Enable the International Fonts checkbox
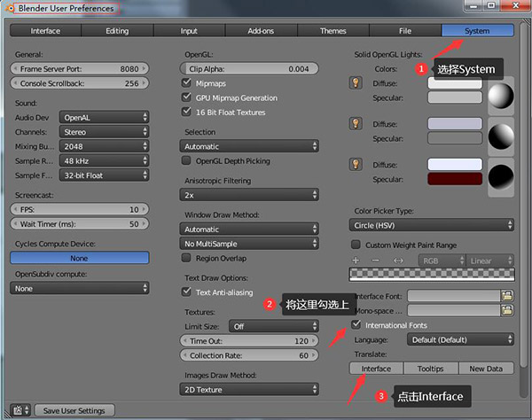The height and width of the screenshot is (420, 532). [356, 325]
